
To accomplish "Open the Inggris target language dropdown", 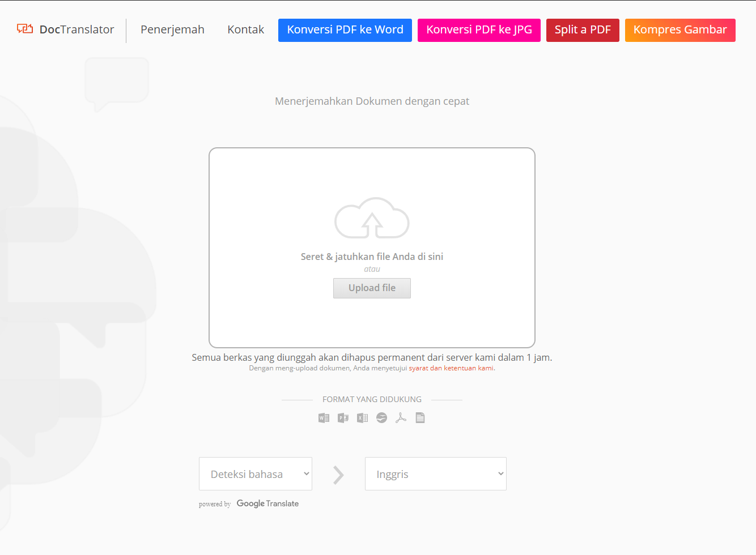I will pyautogui.click(x=436, y=474).
